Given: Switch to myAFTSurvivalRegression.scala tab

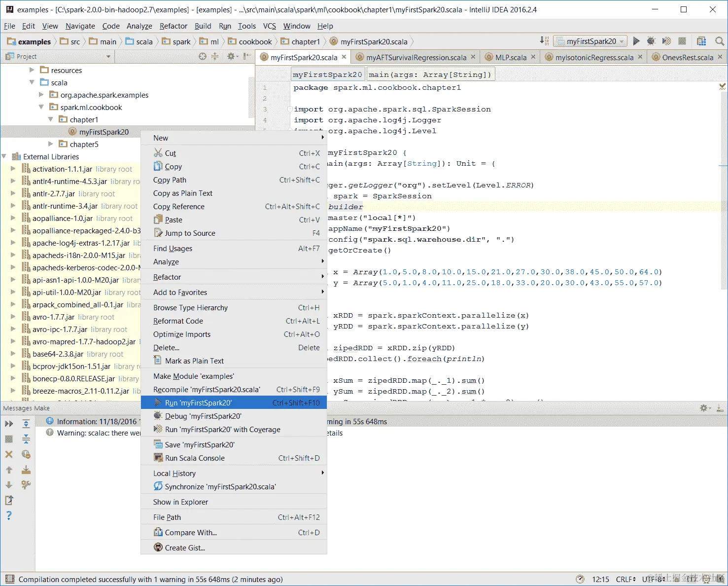Looking at the screenshot, I should (416, 57).
